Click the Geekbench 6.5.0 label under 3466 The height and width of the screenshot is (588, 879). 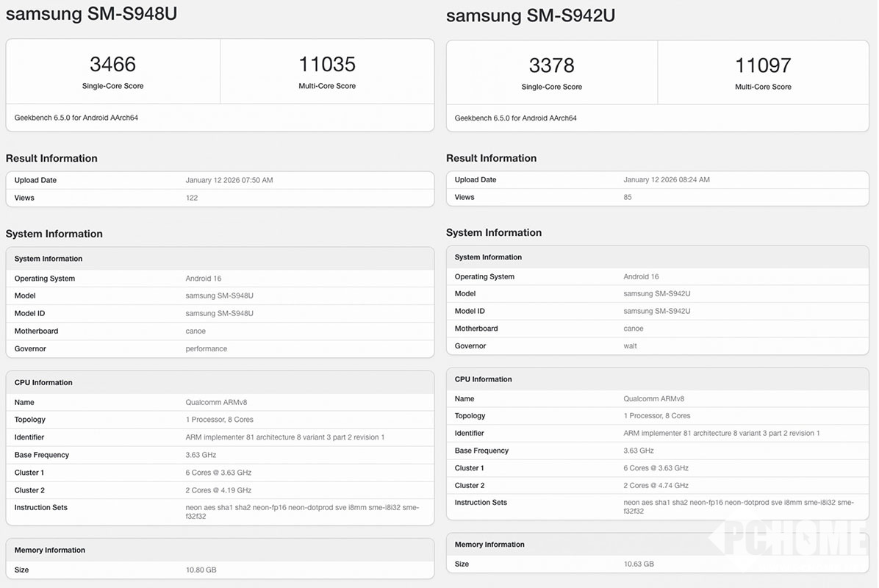coord(76,118)
